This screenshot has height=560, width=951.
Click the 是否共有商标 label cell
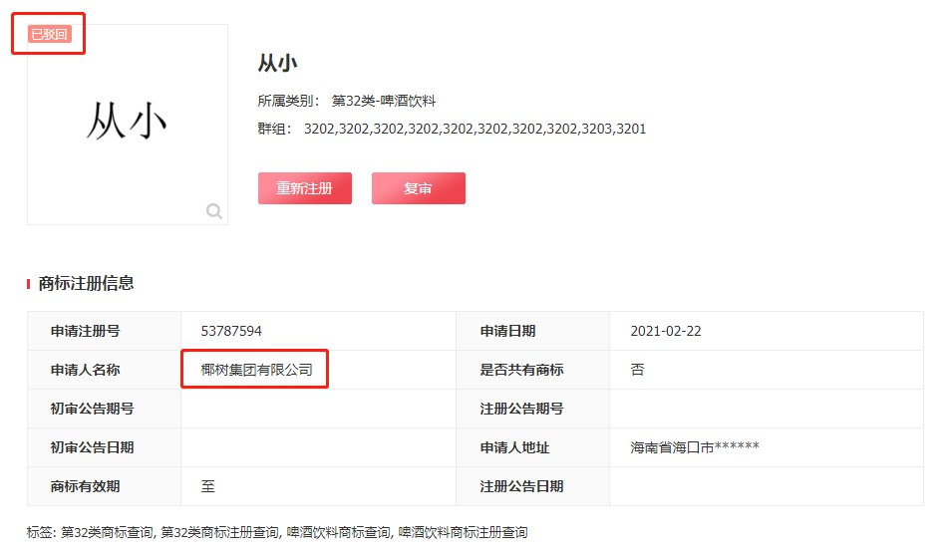(x=532, y=370)
